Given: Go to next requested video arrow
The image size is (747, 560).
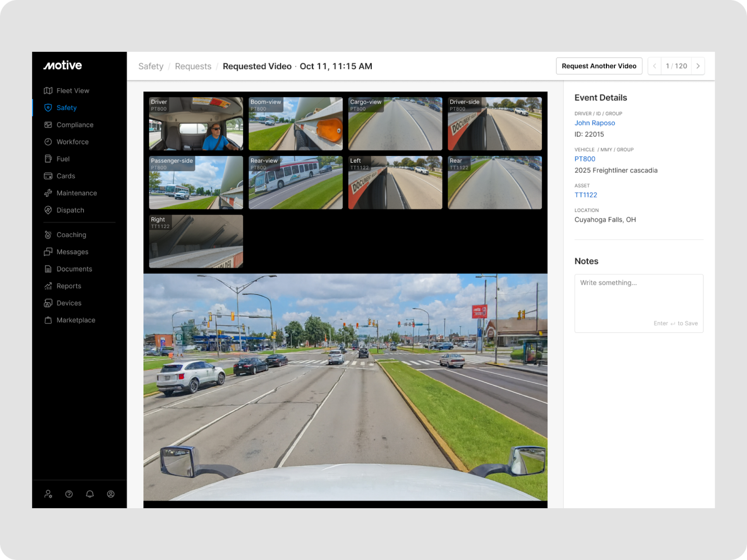Looking at the screenshot, I should [x=698, y=66].
